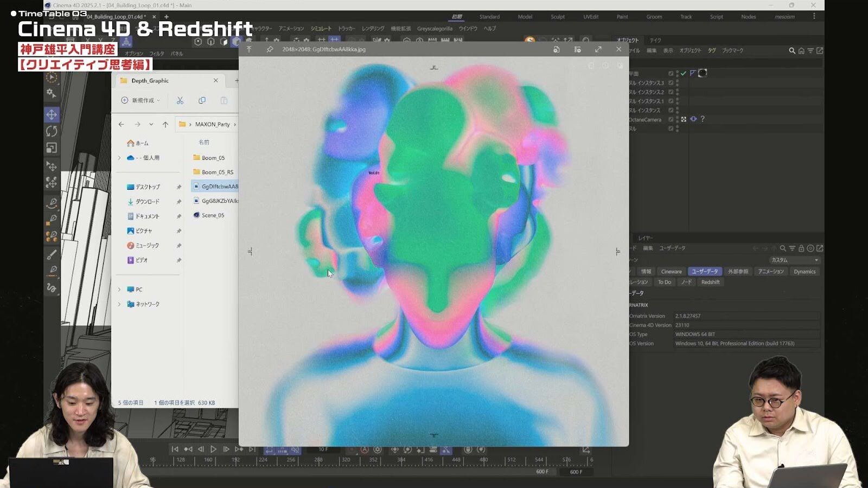868x488 pixels.
Task: Toggle the attribute manager lock icon
Action: [x=801, y=248]
